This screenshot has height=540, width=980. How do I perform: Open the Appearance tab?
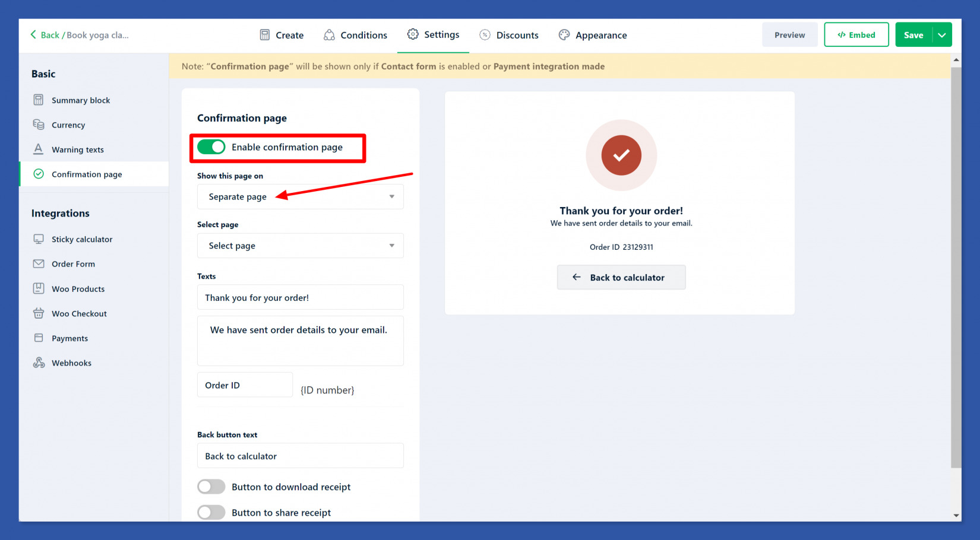(x=592, y=34)
